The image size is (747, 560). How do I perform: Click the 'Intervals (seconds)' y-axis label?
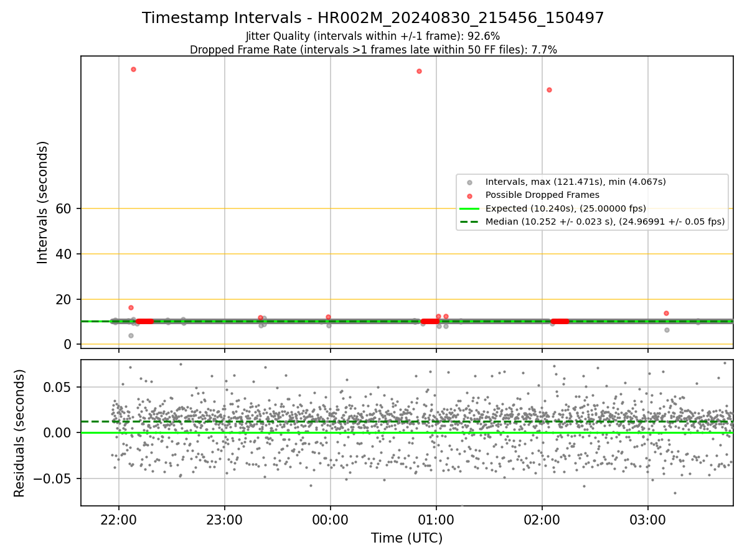pos(43,202)
